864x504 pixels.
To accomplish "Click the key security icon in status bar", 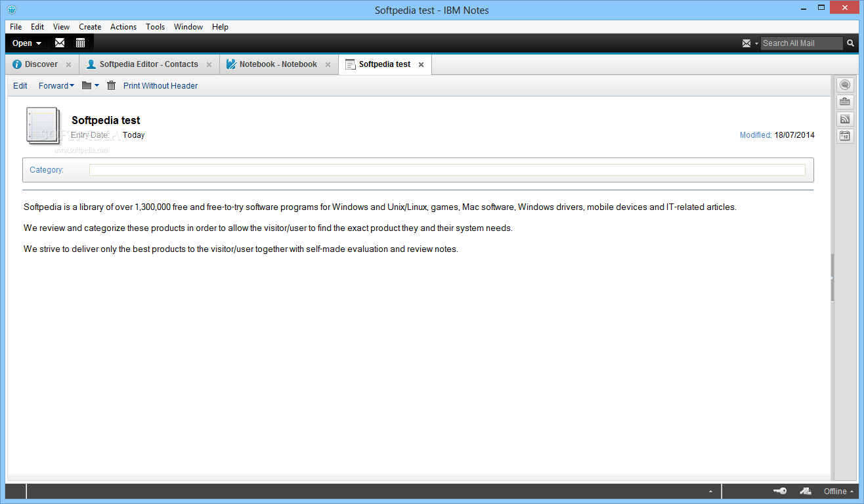I will click(x=780, y=491).
